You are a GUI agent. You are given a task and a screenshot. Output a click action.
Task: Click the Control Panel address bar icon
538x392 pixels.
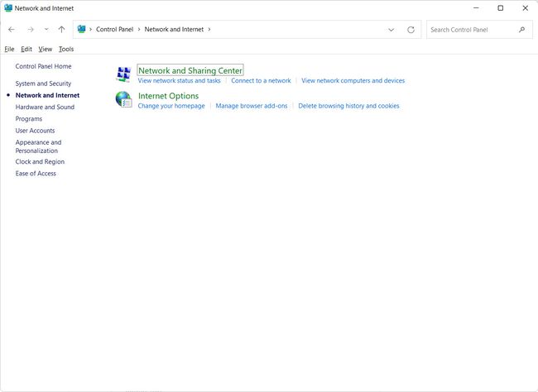point(82,29)
